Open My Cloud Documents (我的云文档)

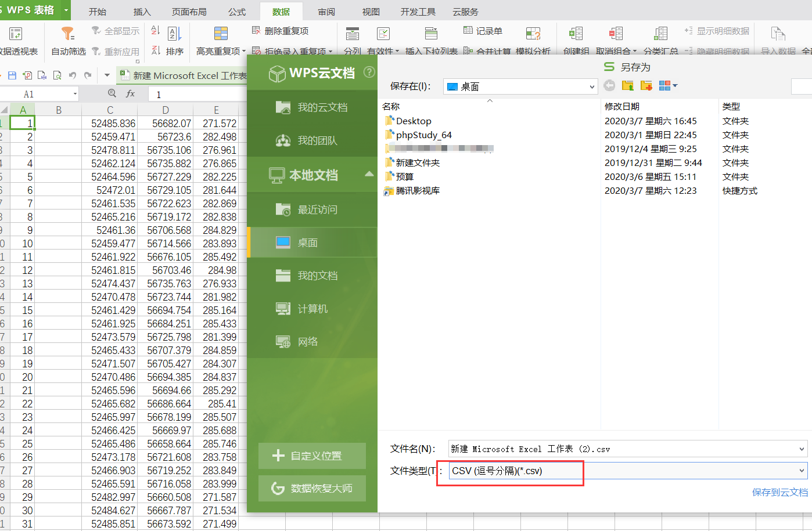coord(322,107)
